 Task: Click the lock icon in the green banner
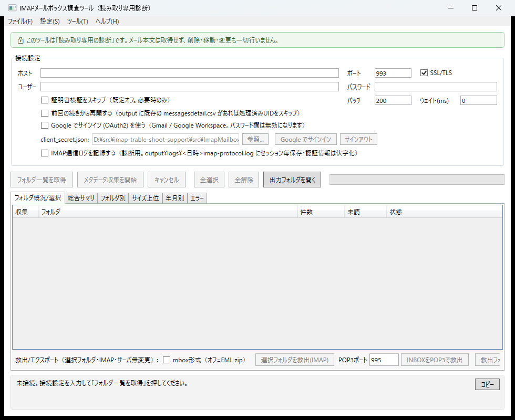click(20, 40)
